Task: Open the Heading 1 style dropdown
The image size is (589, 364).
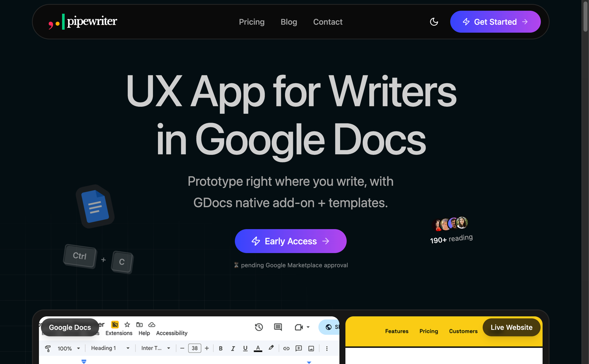Action: pos(110,348)
